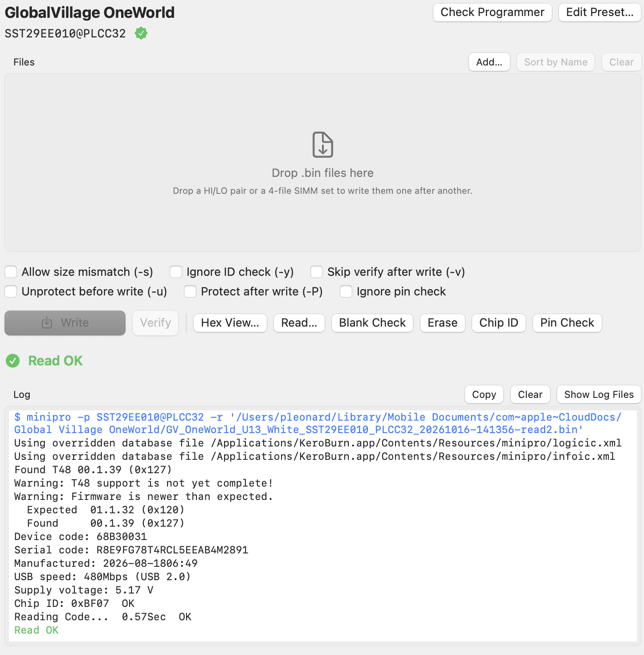Click the Write button
644x655 pixels.
[65, 323]
